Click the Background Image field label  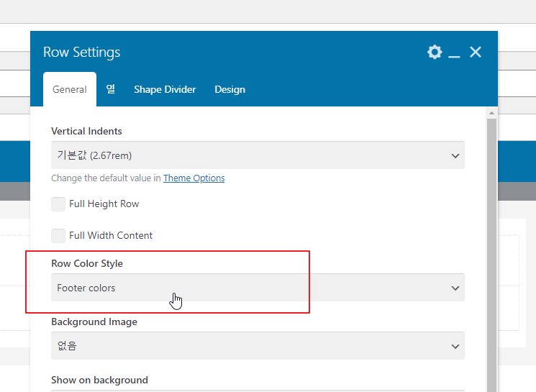[x=94, y=322]
